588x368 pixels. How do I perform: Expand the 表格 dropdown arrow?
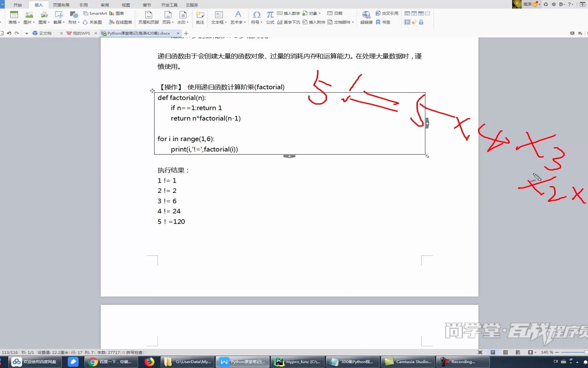(x=19, y=22)
